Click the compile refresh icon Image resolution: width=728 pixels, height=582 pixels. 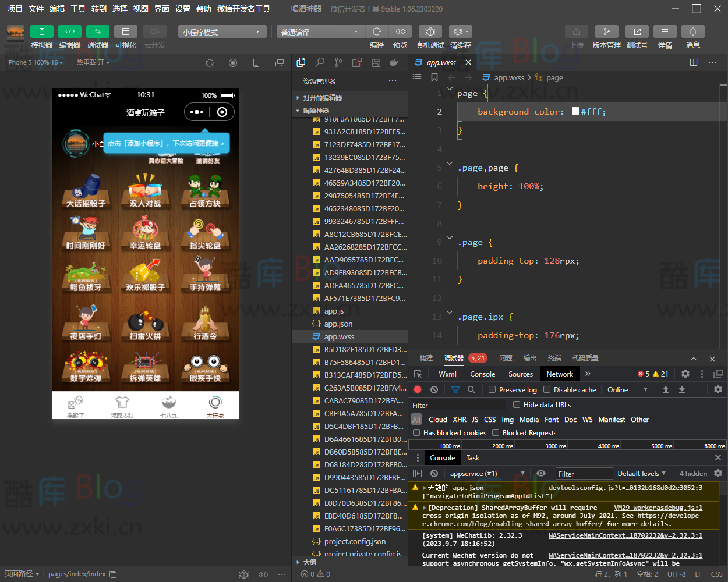(x=377, y=31)
